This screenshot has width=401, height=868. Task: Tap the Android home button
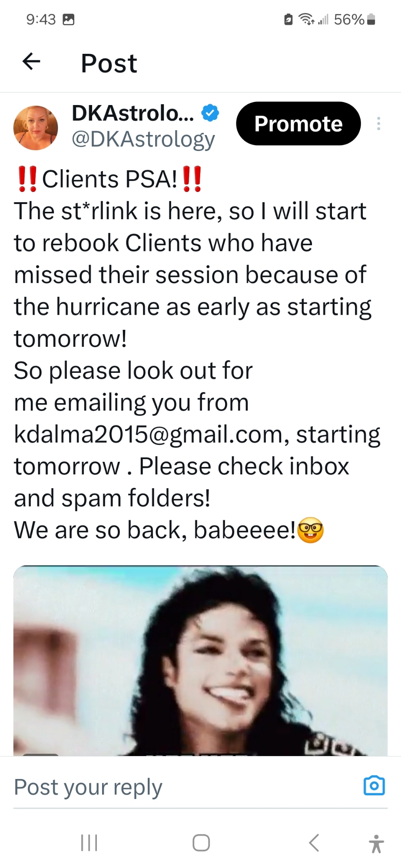[201, 843]
